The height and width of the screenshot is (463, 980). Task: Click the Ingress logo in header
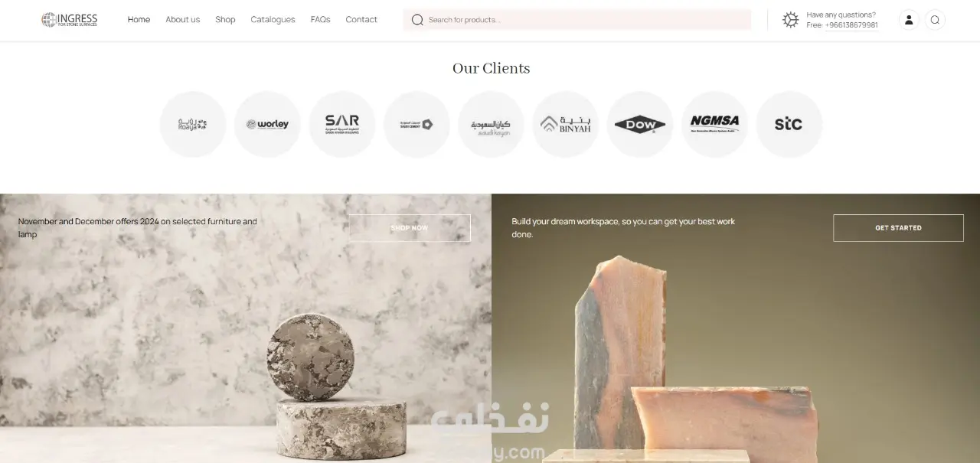(x=70, y=20)
